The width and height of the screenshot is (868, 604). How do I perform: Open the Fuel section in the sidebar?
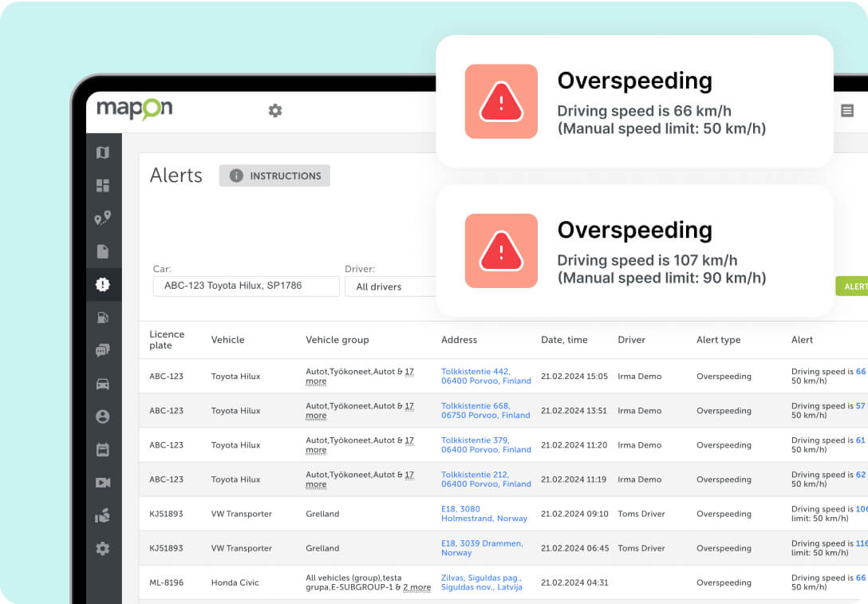[x=102, y=317]
